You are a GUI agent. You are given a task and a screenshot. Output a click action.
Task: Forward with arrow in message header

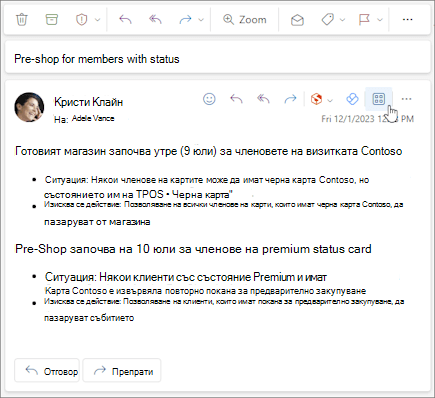click(x=290, y=99)
